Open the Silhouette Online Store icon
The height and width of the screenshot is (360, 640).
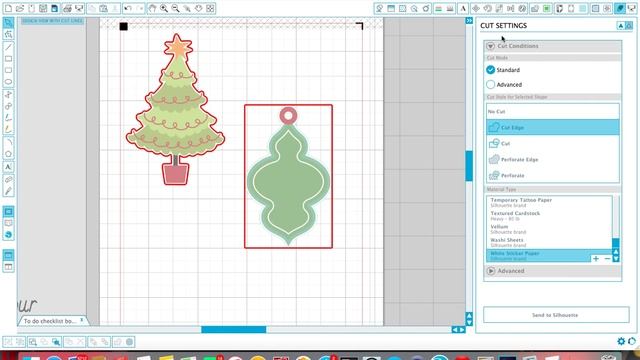tap(8, 235)
